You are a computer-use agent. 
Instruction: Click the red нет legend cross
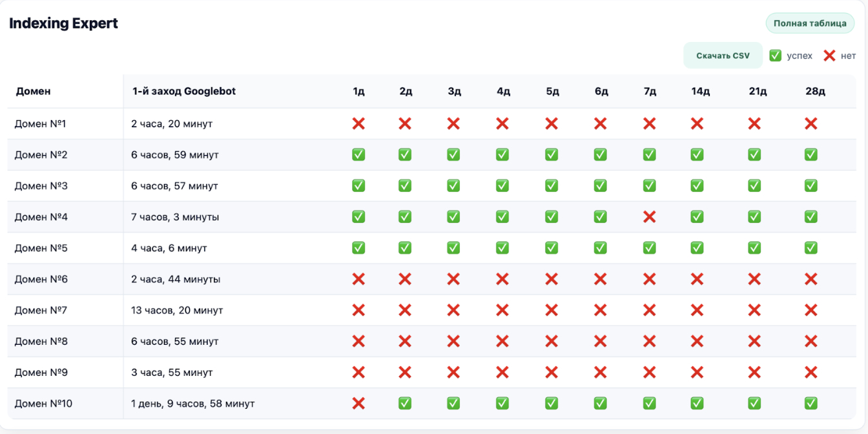[x=829, y=56]
